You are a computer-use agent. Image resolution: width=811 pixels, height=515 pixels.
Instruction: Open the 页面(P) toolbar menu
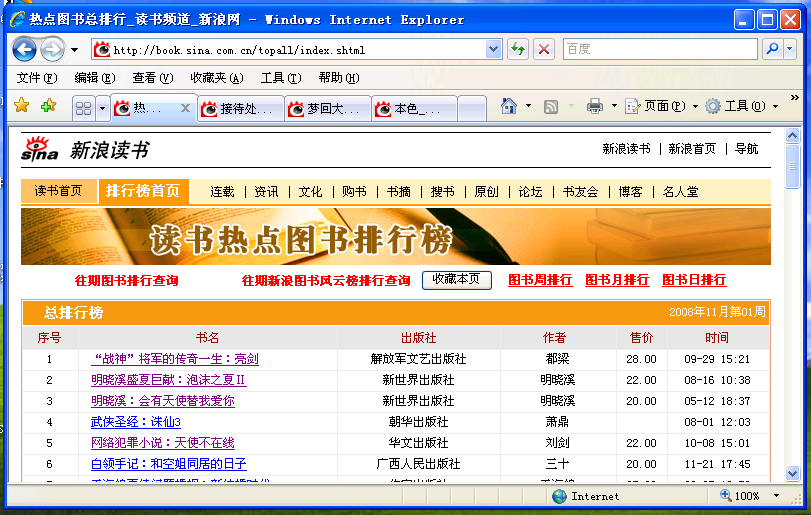[x=662, y=106]
